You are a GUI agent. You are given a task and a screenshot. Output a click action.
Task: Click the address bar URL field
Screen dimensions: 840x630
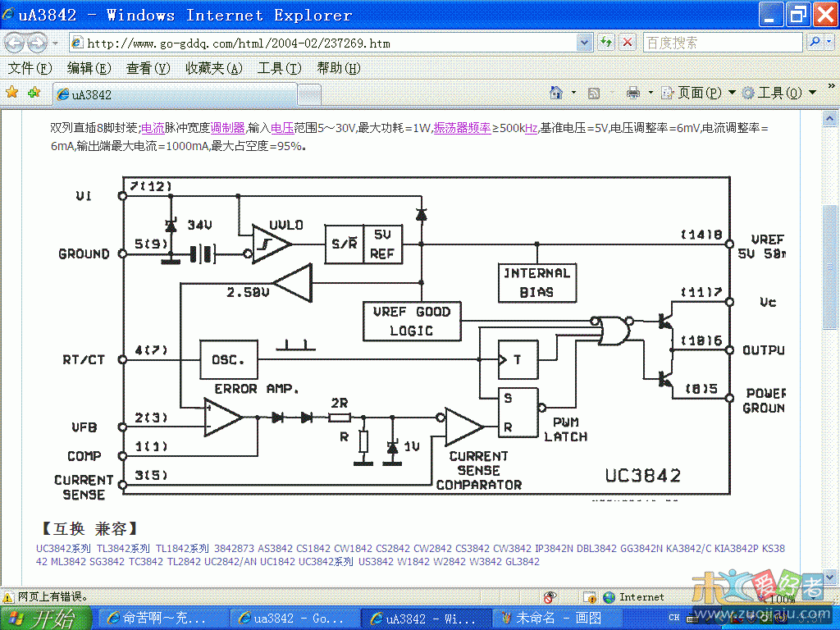[322, 43]
